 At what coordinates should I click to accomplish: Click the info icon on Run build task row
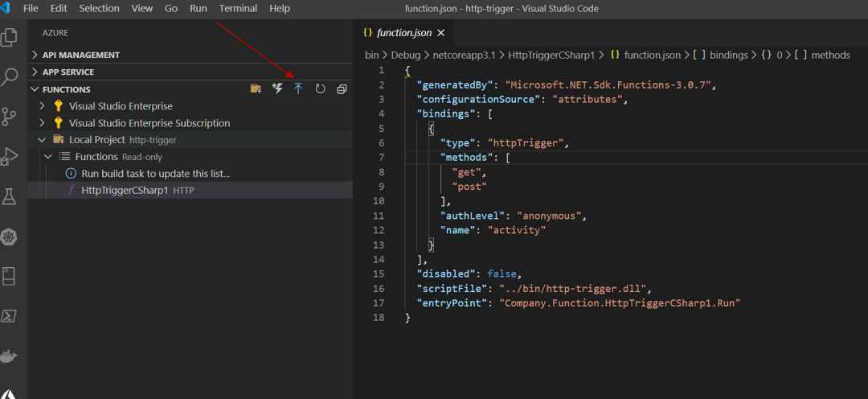pyautogui.click(x=70, y=174)
